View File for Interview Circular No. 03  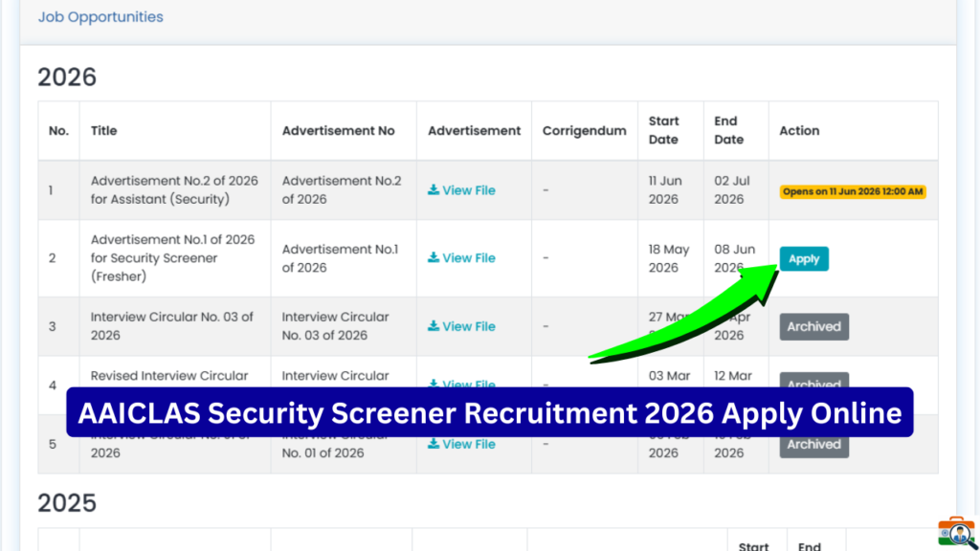click(461, 326)
